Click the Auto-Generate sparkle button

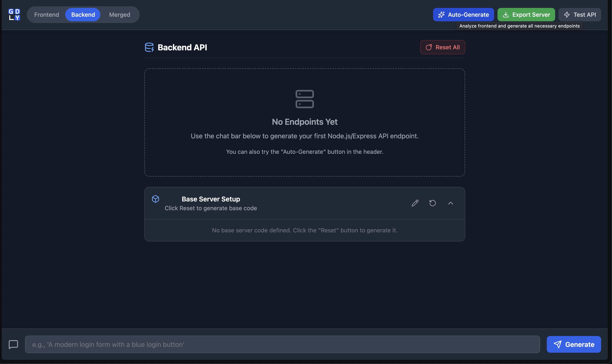pyautogui.click(x=463, y=15)
